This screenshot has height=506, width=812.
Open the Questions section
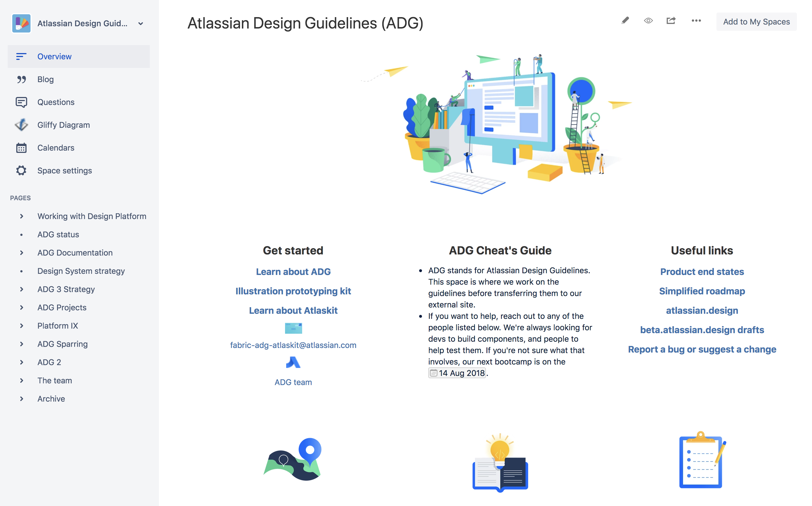pyautogui.click(x=55, y=102)
